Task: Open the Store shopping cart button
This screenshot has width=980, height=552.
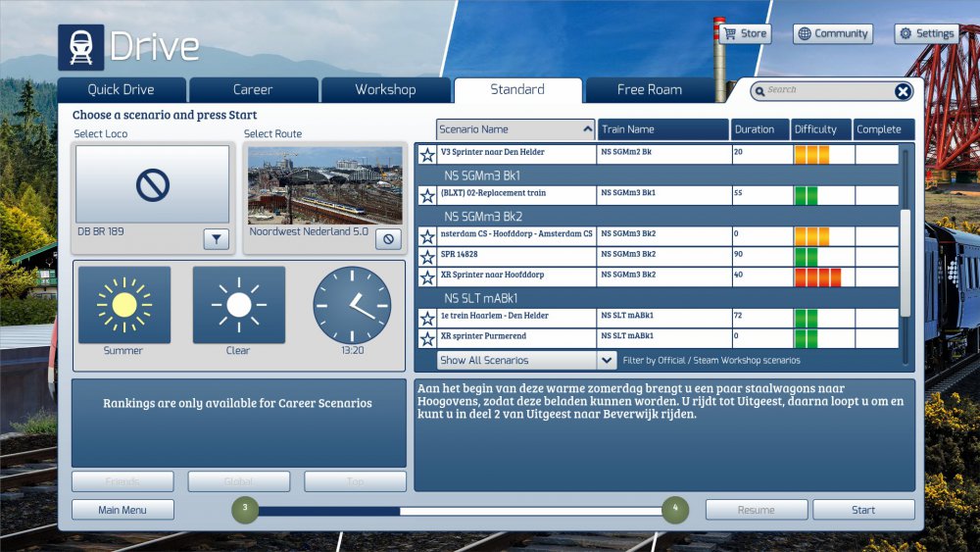Action: [x=745, y=33]
